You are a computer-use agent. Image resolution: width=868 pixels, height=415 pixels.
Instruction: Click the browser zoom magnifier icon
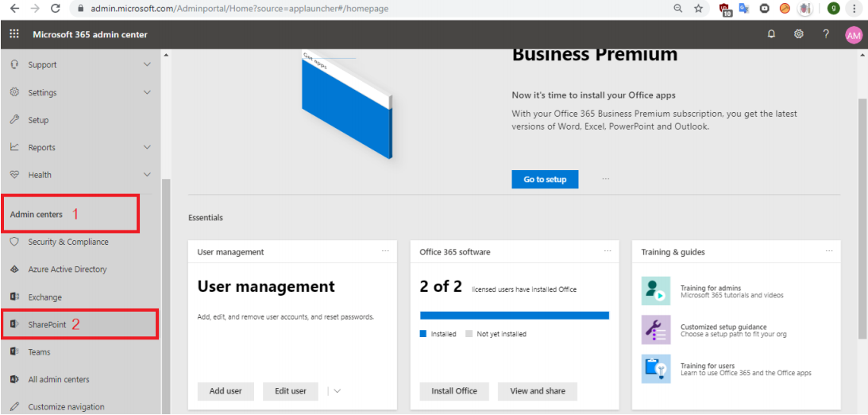tap(677, 8)
